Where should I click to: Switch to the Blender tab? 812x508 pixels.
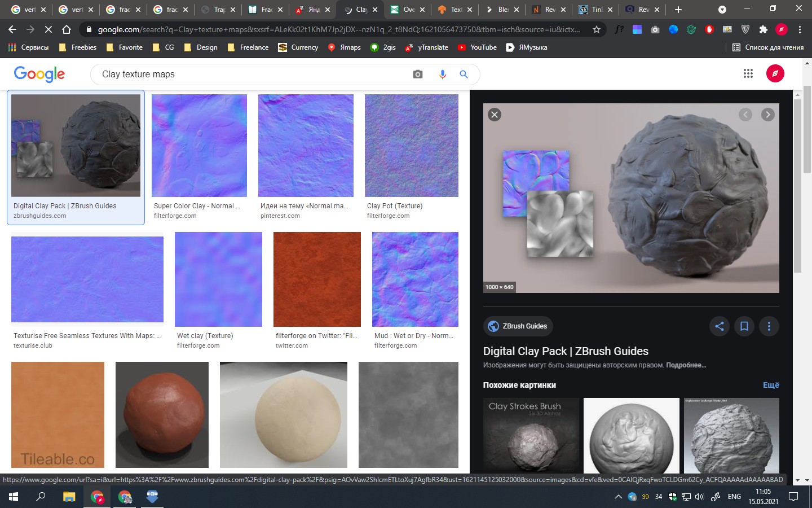pos(503,10)
